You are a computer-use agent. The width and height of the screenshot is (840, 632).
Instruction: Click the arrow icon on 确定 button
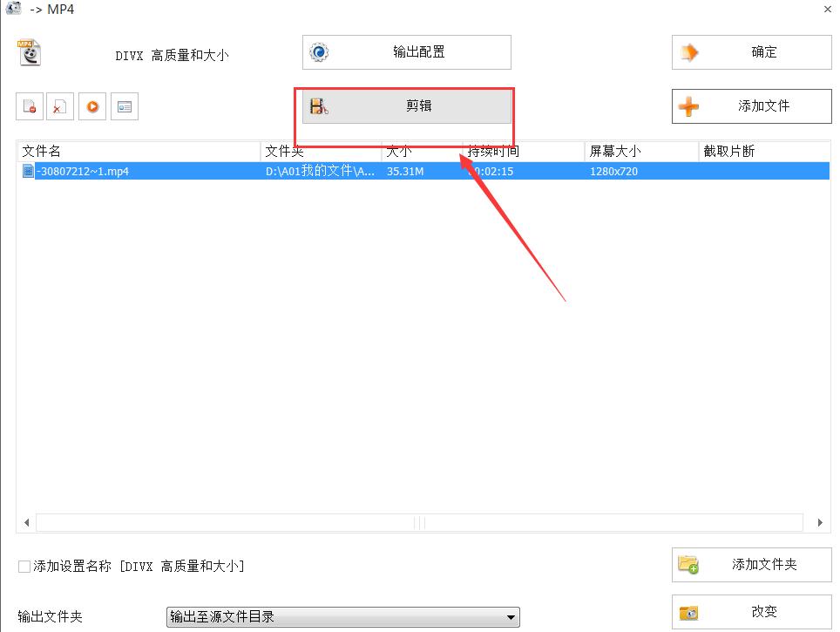pyautogui.click(x=688, y=51)
